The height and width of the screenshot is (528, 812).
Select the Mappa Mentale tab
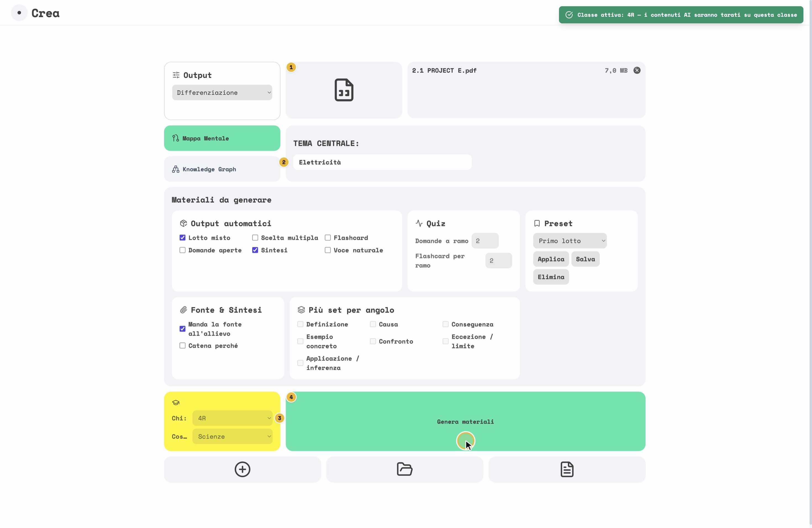tap(222, 138)
